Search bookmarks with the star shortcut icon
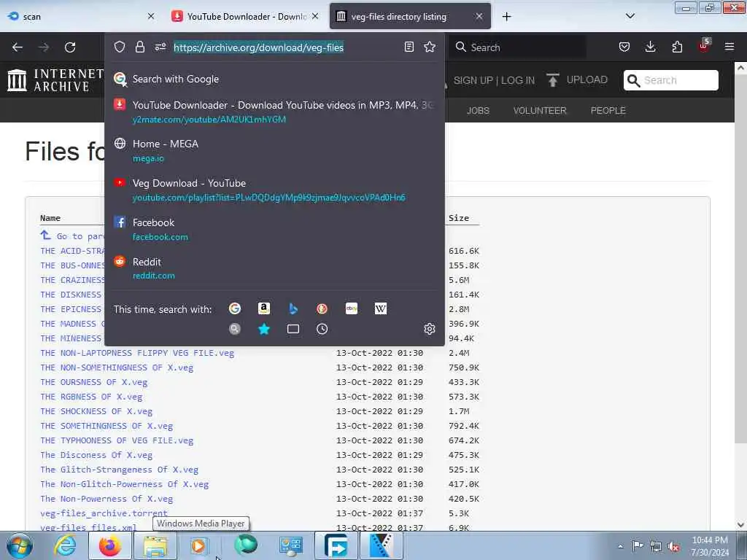The image size is (747, 560). pos(264,329)
